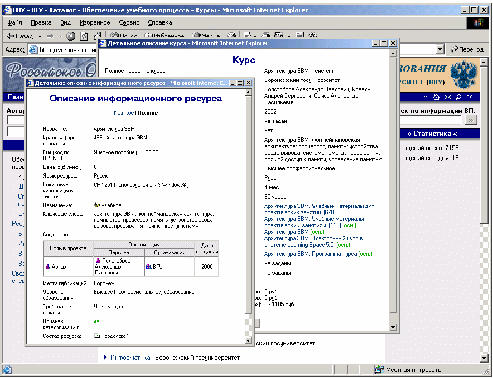
Task: Click the rightmost icon in the blue site navbar
Action: tap(469, 97)
